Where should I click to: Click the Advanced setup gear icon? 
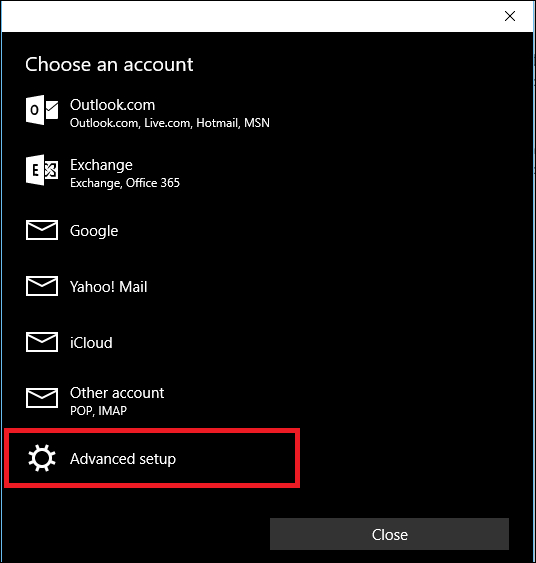click(42, 458)
